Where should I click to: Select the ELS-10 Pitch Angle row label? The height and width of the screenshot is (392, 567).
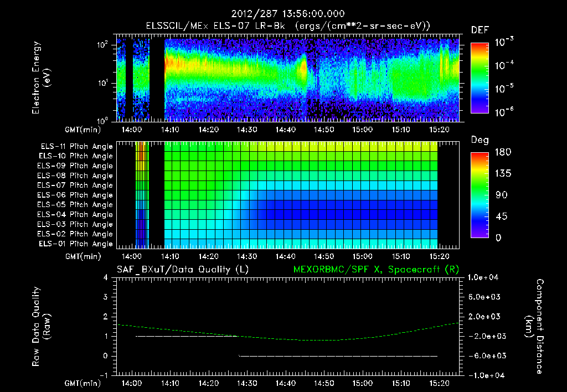(x=76, y=156)
